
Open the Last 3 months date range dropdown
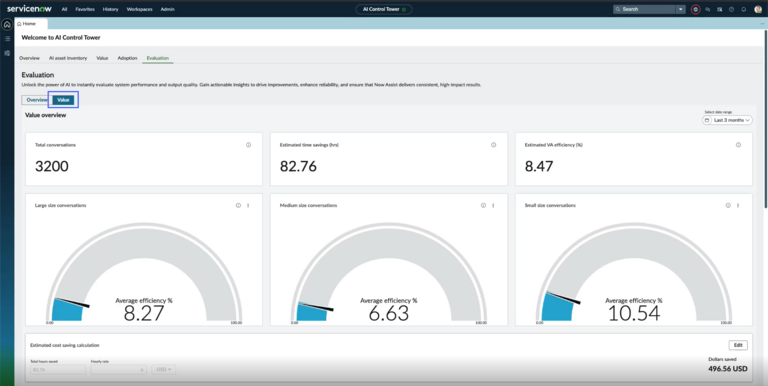point(727,120)
